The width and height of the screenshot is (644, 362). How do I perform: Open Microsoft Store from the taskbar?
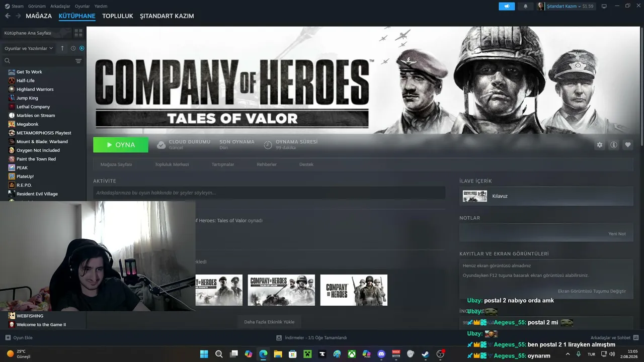click(x=293, y=354)
